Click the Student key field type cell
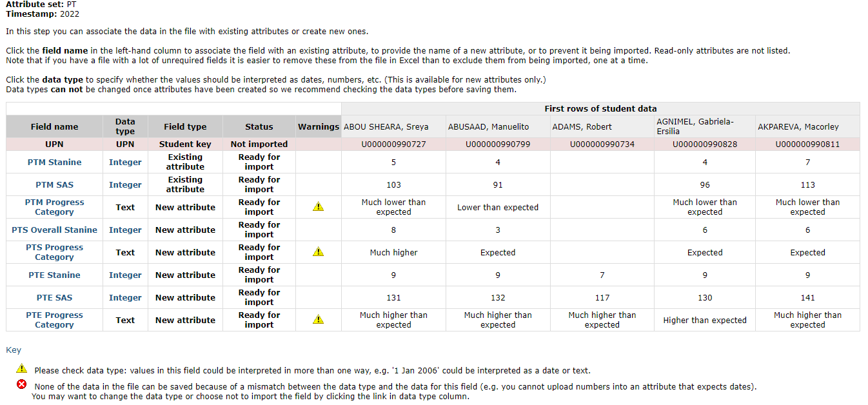Viewport: 868px width, 405px height. (x=185, y=144)
